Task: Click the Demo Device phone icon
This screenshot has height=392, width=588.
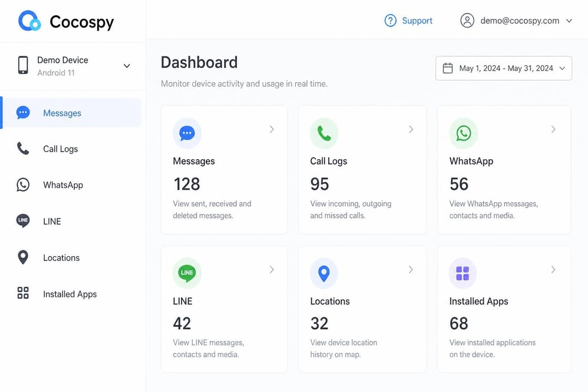Action: tap(23, 65)
